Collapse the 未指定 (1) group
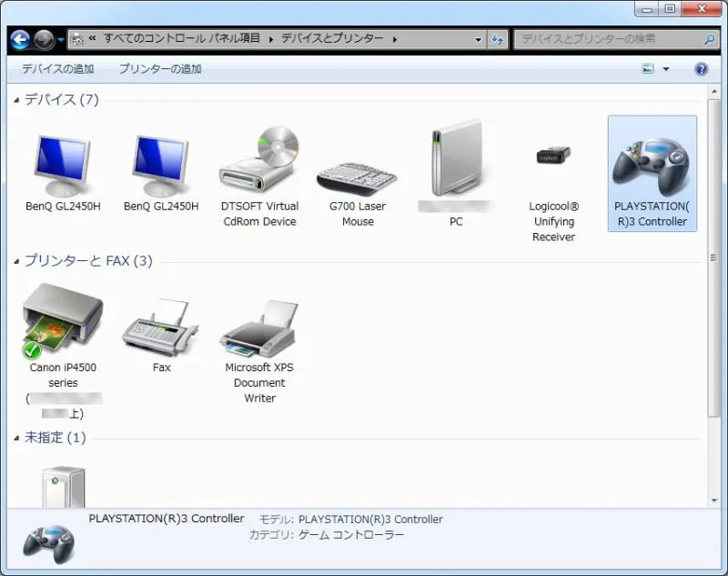The image size is (728, 576). tap(16, 438)
